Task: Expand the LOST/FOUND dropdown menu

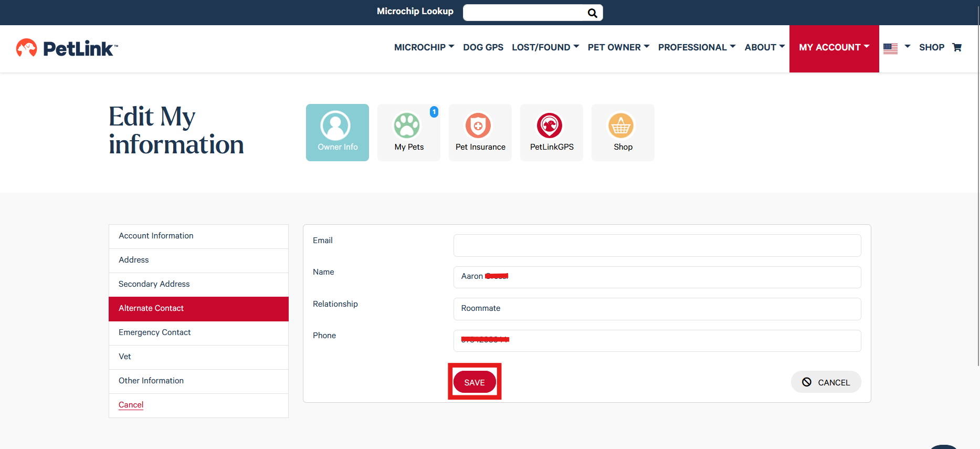Action: [x=545, y=47]
